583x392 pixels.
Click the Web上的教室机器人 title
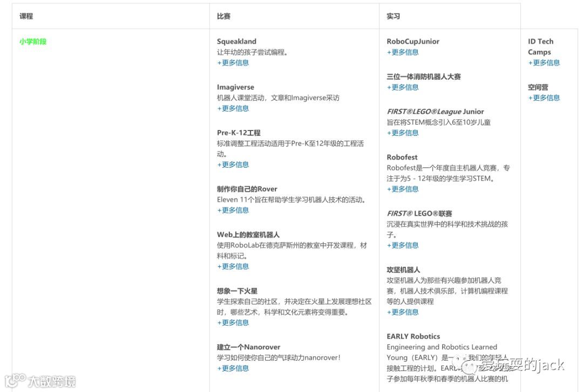pyautogui.click(x=248, y=235)
